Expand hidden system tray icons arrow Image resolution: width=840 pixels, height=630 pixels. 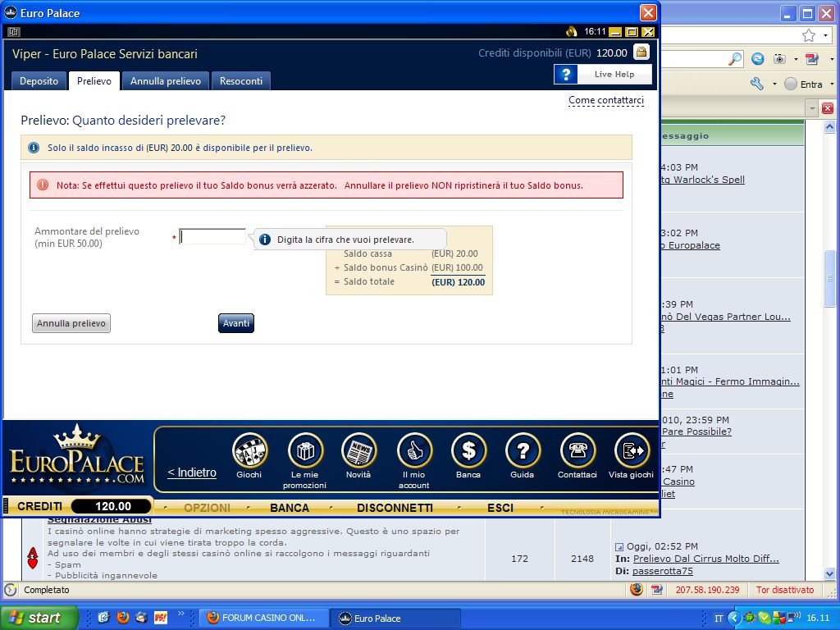[x=733, y=618]
